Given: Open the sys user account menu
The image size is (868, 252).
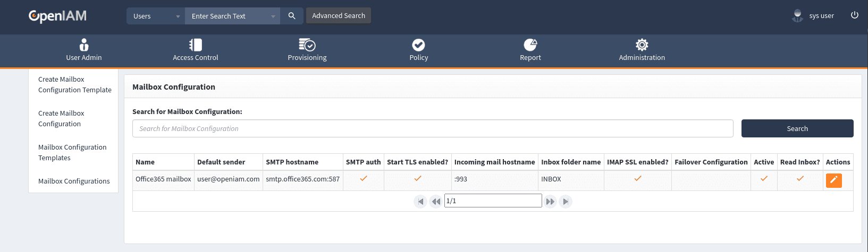Looking at the screenshot, I should pos(813,16).
